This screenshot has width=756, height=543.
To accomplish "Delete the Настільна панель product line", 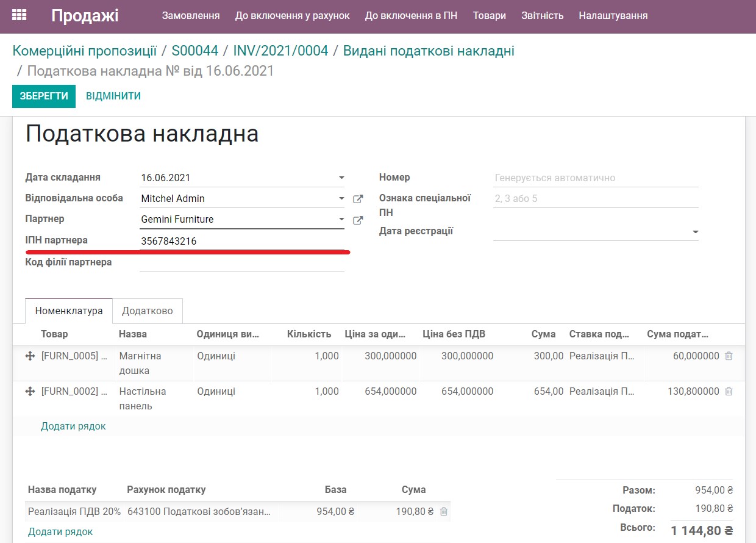I will tap(728, 391).
